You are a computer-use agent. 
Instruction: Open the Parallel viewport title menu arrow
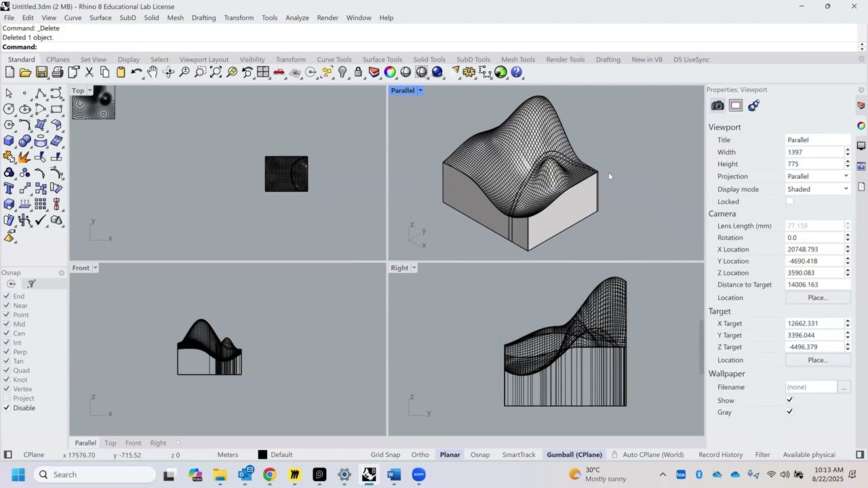[x=420, y=90]
